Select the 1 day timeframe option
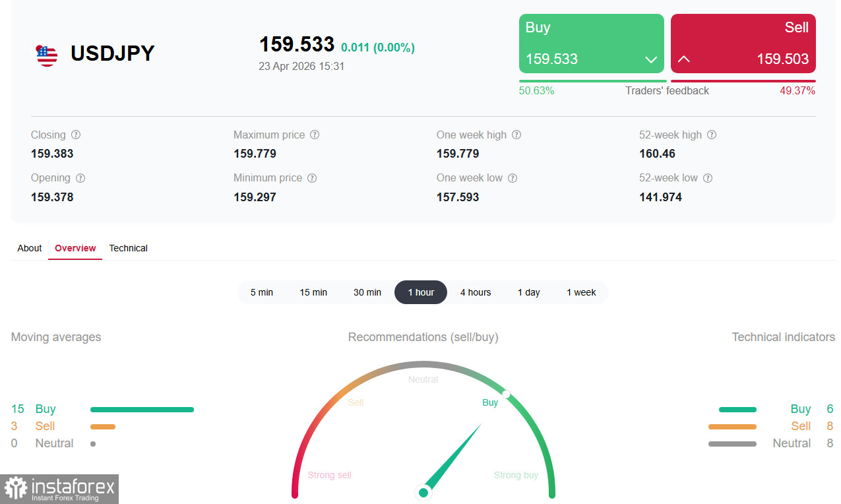The height and width of the screenshot is (504, 841). pos(529,292)
